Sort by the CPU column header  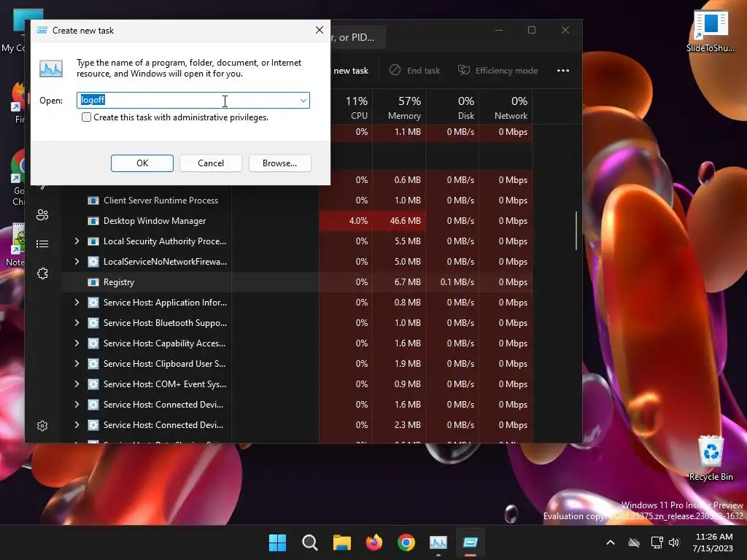pyautogui.click(x=351, y=108)
